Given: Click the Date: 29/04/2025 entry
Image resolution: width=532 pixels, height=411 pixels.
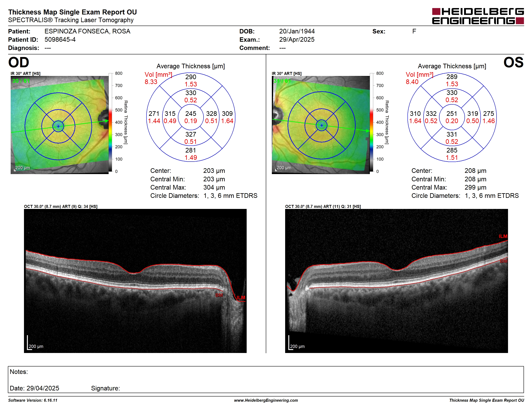Looking at the screenshot, I should pyautogui.click(x=34, y=388).
